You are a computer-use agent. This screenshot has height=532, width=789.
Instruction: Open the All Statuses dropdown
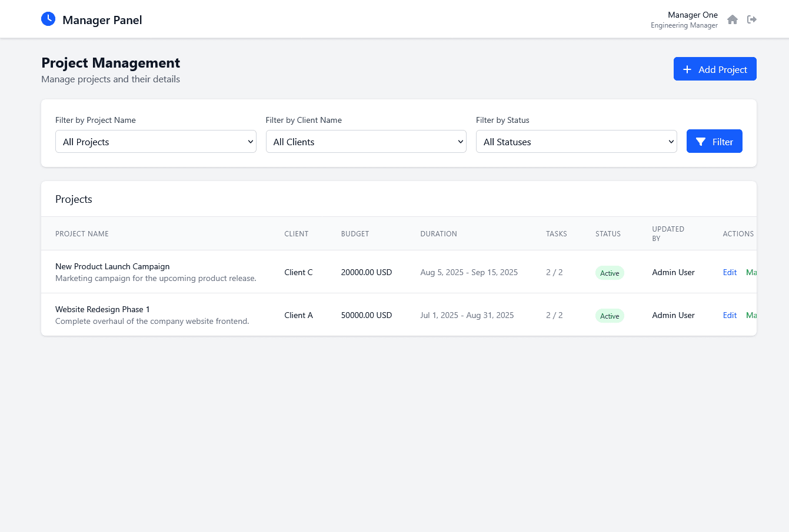point(576,141)
